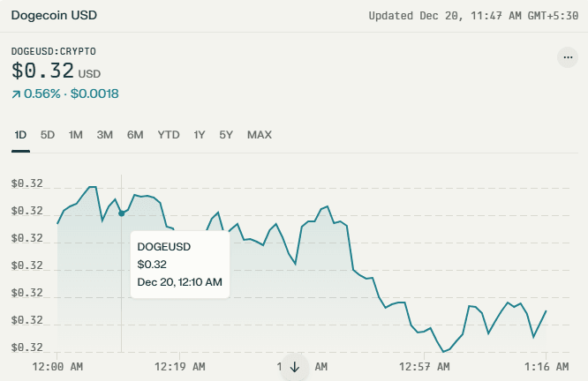Click the $0.32 current price

click(42, 71)
